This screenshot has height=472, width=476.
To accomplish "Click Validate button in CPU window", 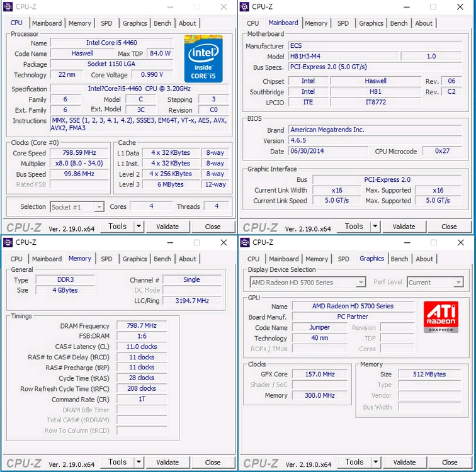I will [167, 227].
